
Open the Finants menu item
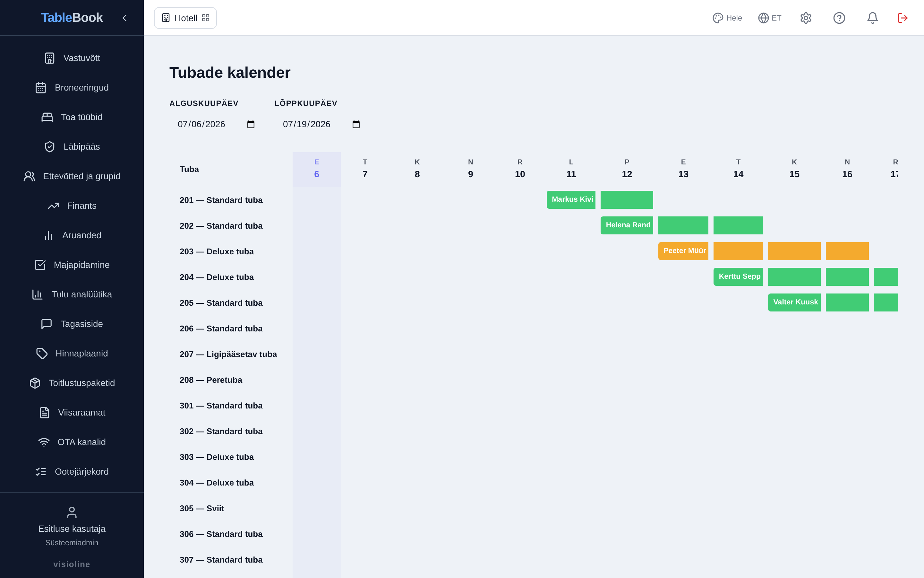[72, 206]
